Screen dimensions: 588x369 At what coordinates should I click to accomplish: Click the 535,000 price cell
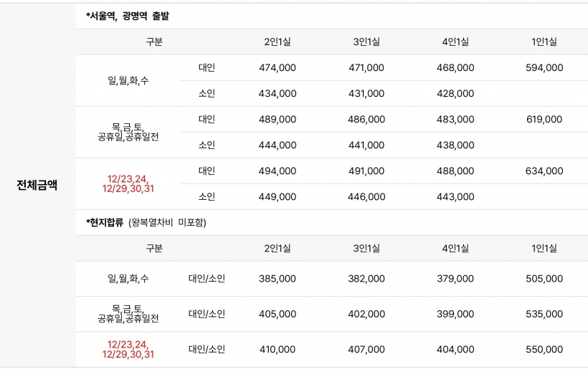544,314
